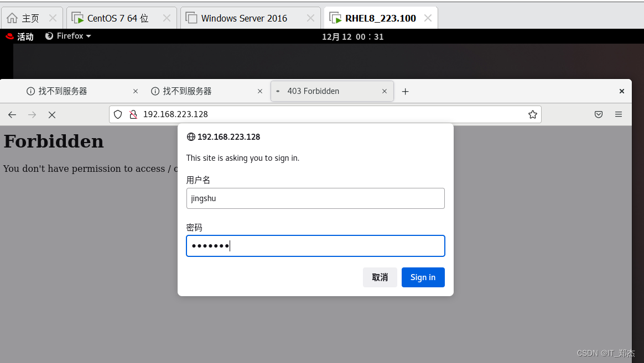
Task: Click the Firefox back arrow button
Action: 12,114
